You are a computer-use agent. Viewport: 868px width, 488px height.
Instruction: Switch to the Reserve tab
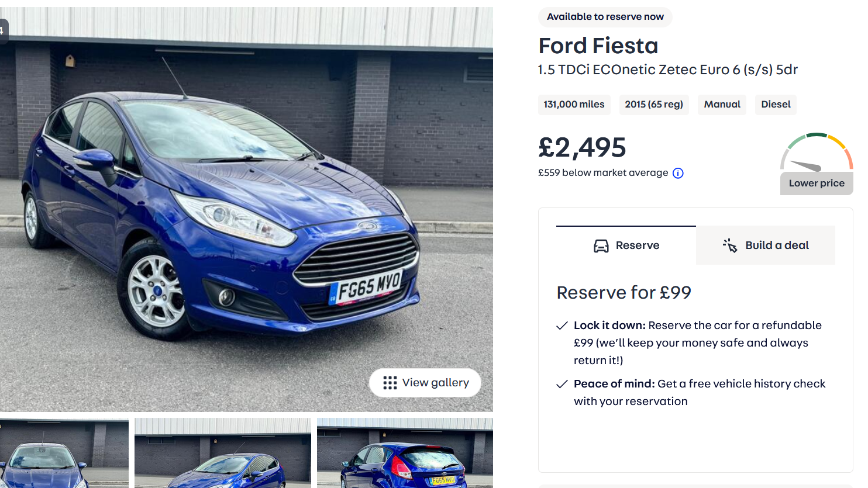626,245
